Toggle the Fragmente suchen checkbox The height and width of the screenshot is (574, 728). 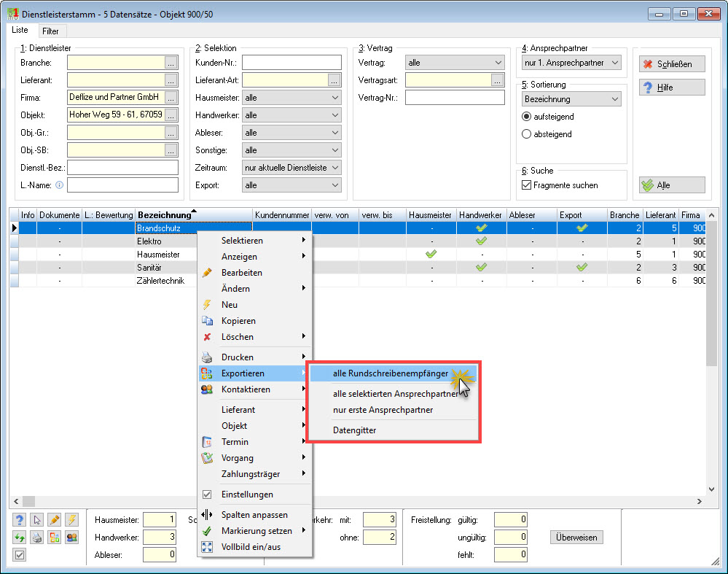click(526, 185)
